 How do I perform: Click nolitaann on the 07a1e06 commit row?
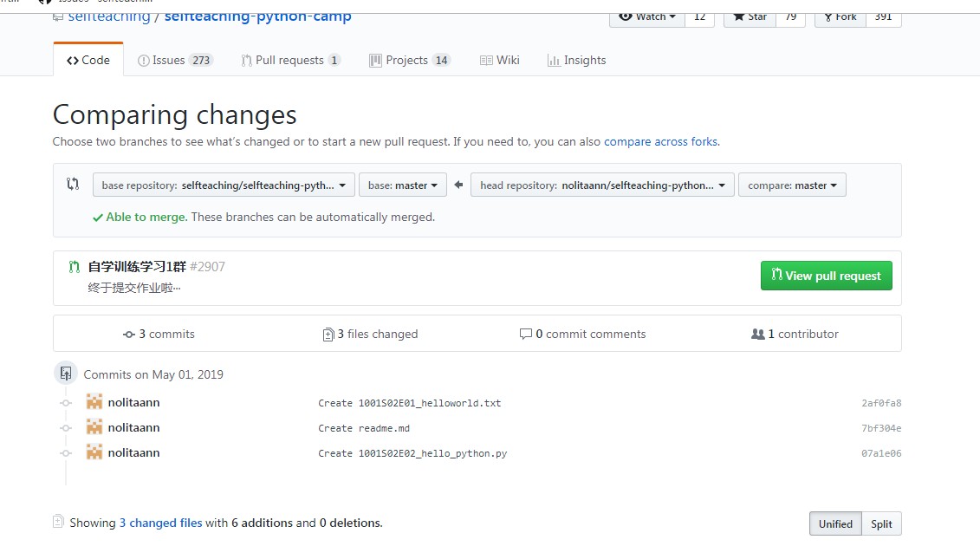[x=133, y=452]
